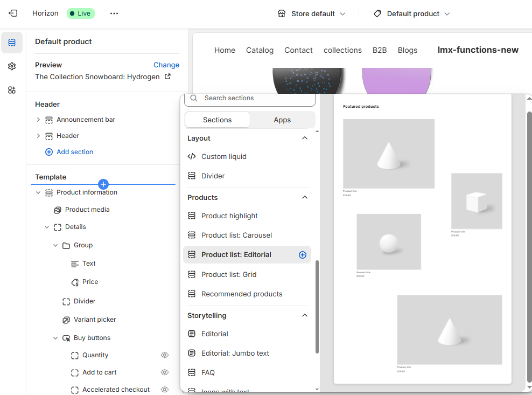Click the Change preview link
The image size is (532, 395).
166,65
